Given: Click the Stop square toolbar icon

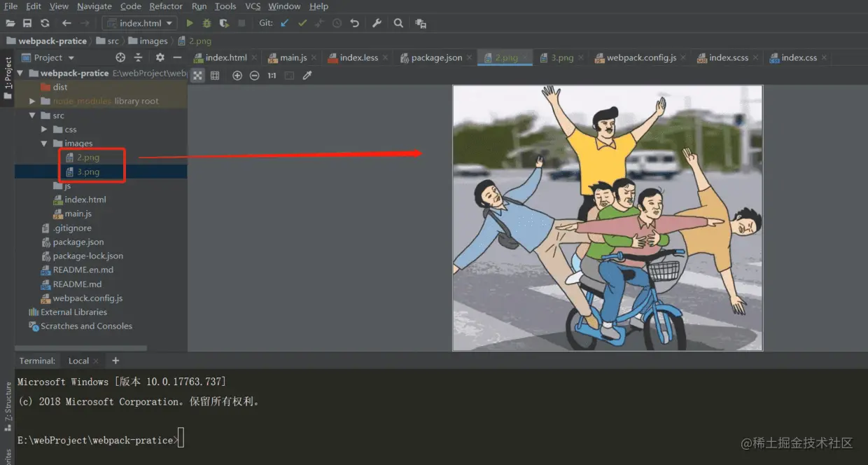Looking at the screenshot, I should (x=241, y=23).
